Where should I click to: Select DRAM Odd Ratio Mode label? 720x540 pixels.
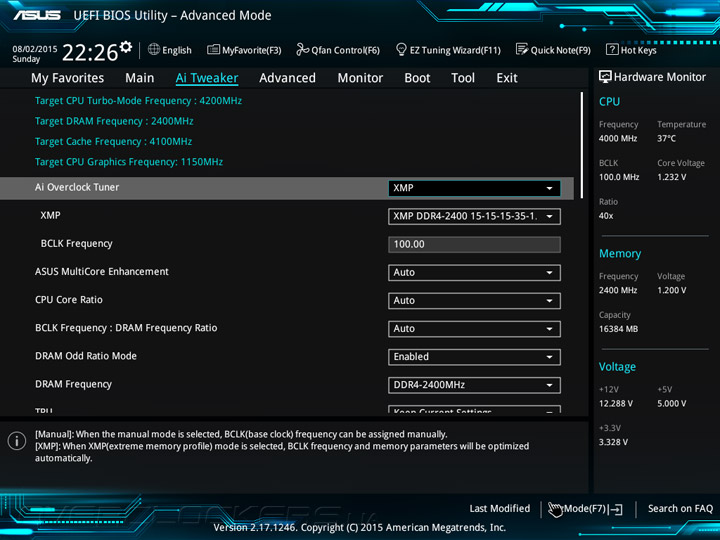pos(85,356)
